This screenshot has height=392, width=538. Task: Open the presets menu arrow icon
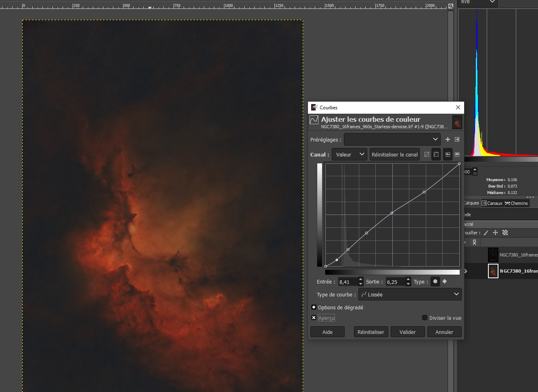(457, 140)
